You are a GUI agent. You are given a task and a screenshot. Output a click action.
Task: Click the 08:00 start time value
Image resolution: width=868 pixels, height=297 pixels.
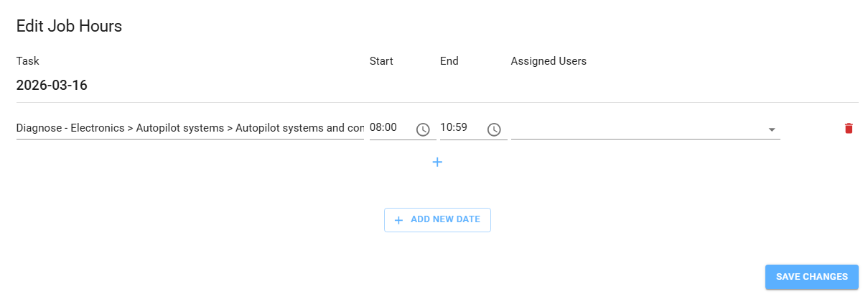click(x=383, y=128)
